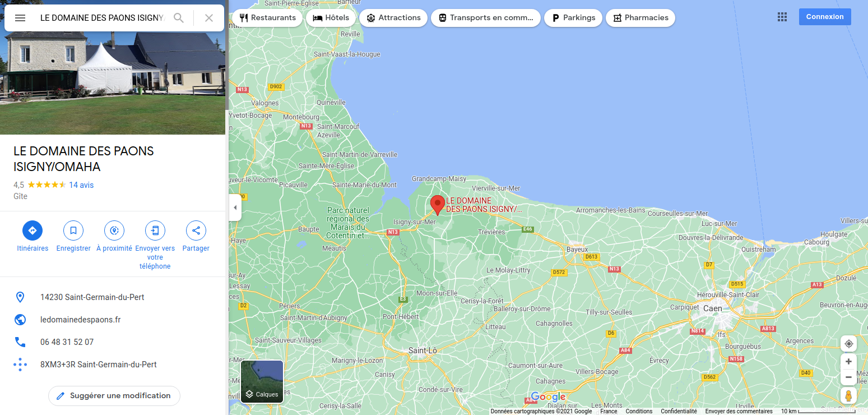Click Suggérer une modification button
868x415 pixels.
point(114,396)
